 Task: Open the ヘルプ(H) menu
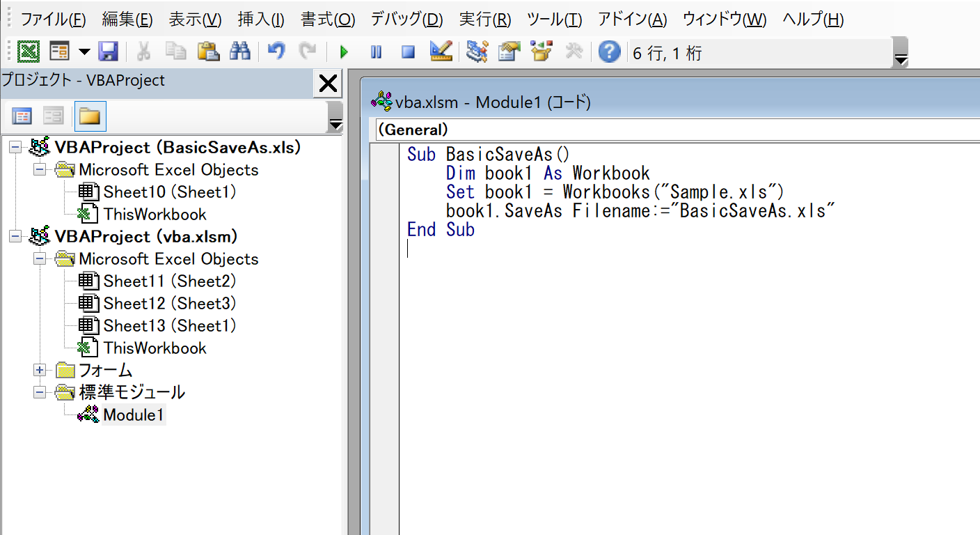click(x=813, y=19)
